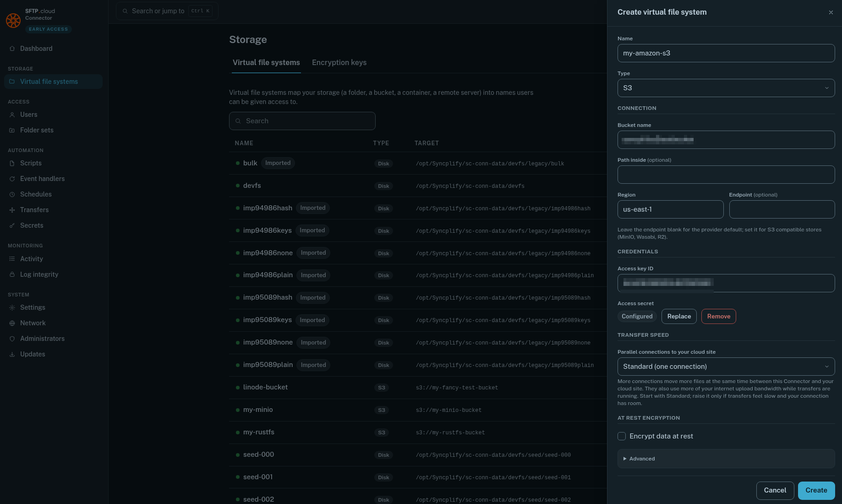This screenshot has height=504, width=842.
Task: Click the Event handlers refresh icon
Action: pyautogui.click(x=12, y=179)
